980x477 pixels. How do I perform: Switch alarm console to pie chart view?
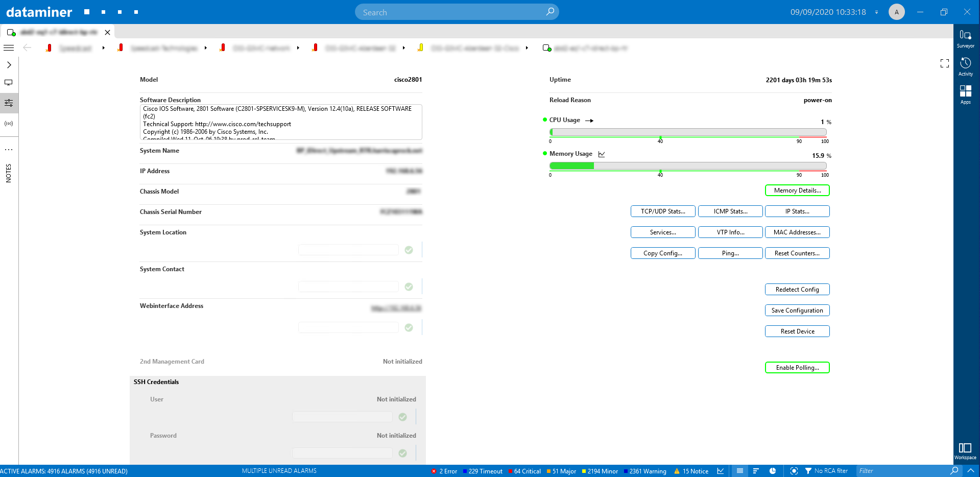773,471
